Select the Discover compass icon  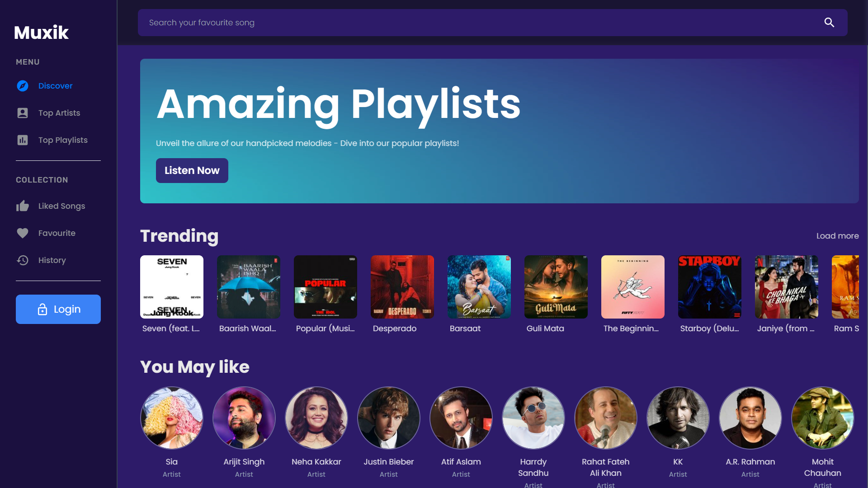(23, 85)
